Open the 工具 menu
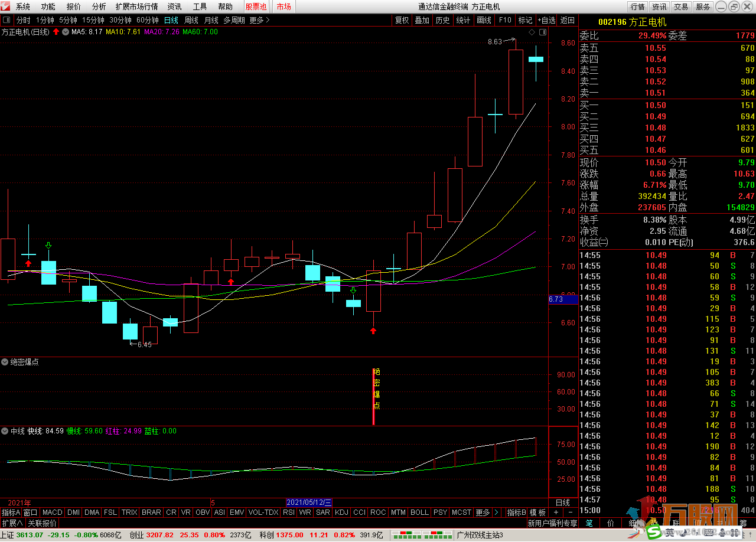Screen dimensions: 756x542 point(200,6)
